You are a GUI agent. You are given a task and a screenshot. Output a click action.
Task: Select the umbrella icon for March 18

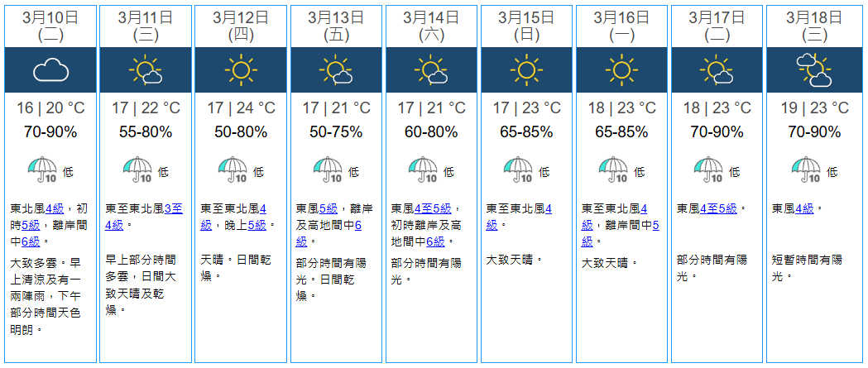(803, 170)
